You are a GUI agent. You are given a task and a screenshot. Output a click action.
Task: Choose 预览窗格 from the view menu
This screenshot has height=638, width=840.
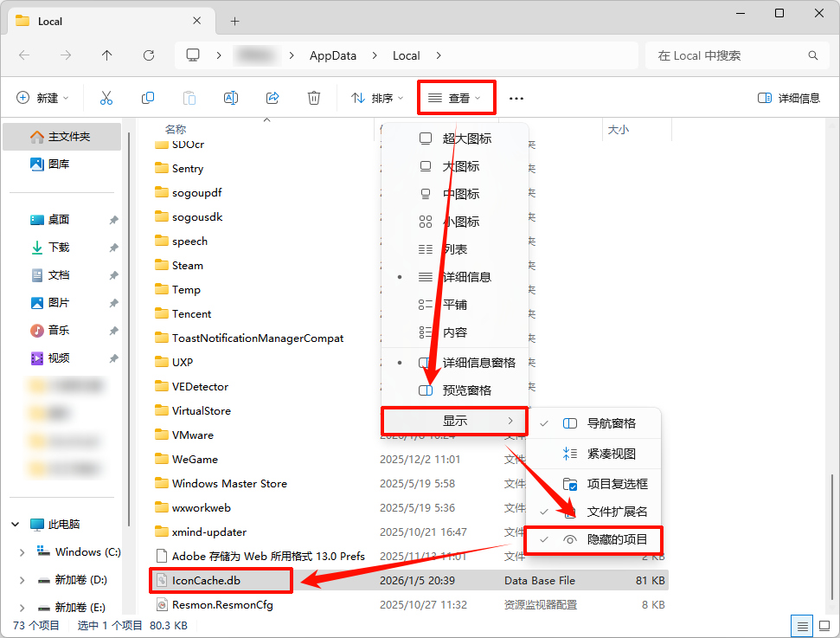coord(460,390)
